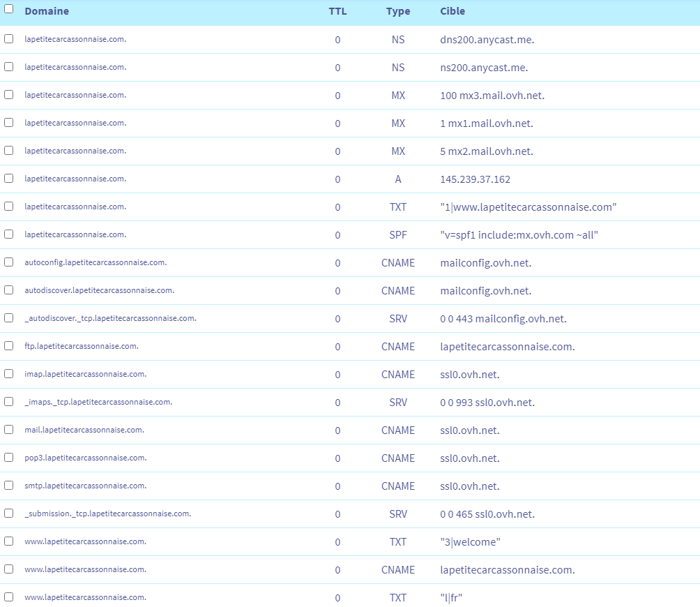Click the Cible column header
Viewport: 700px width, 607px height.
[452, 11]
